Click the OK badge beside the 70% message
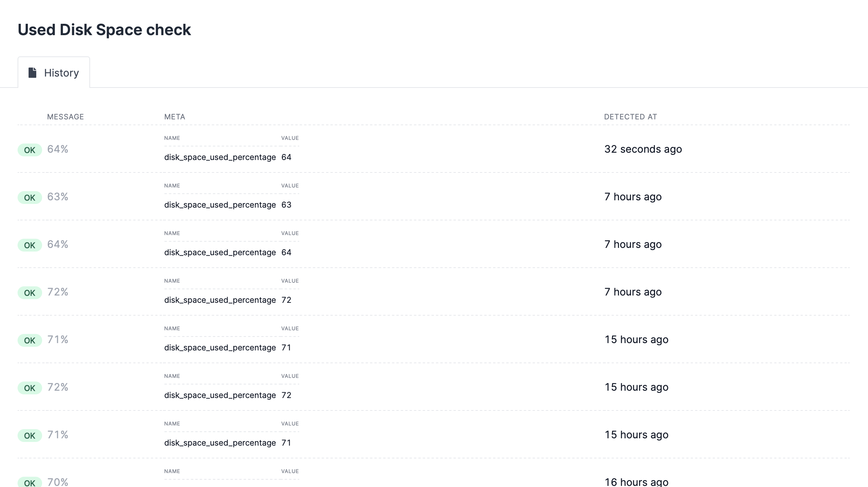The image size is (868, 487). [30, 482]
